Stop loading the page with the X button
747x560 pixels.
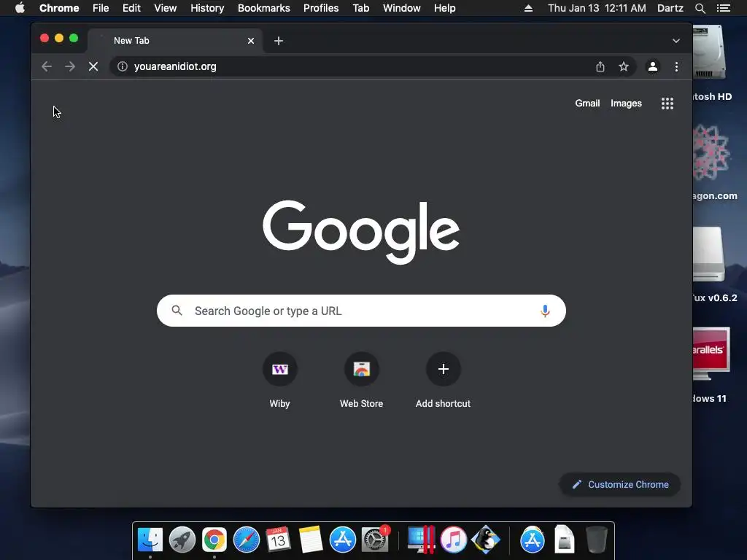point(93,66)
